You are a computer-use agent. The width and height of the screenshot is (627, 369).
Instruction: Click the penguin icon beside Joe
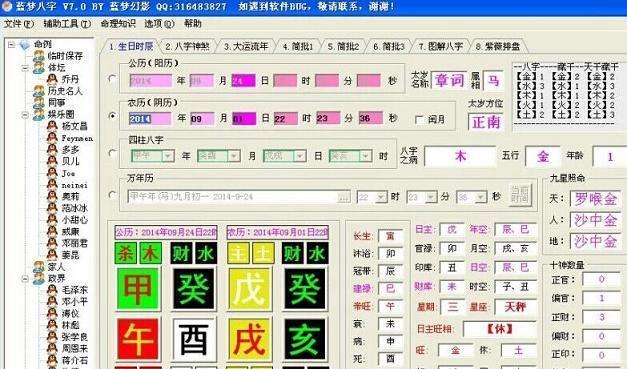coord(52,173)
